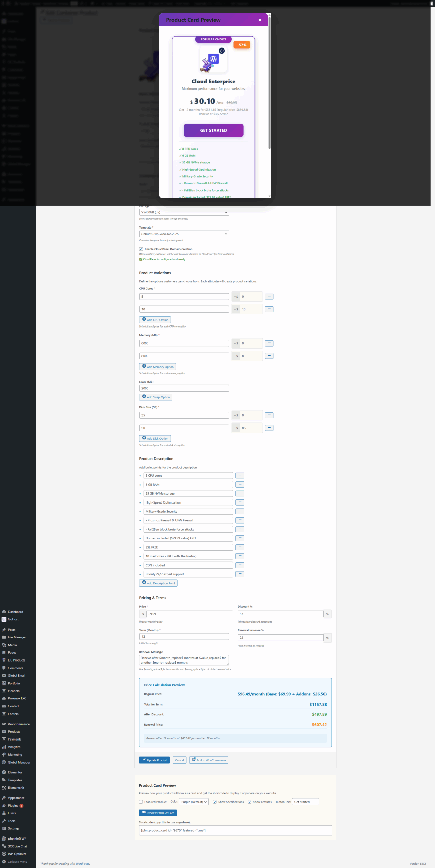Screen dimensions: 435x868
Task: Open the Storage dropdown showing Y5450GB
Action: [184, 212]
